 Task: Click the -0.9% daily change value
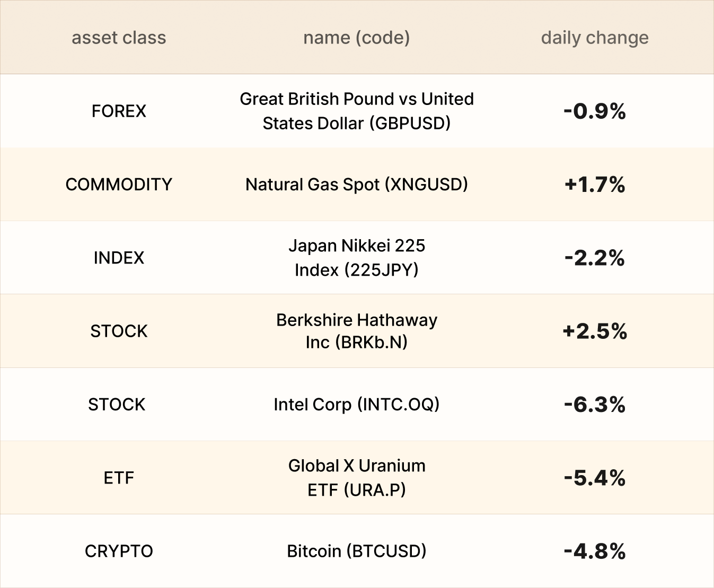[594, 111]
